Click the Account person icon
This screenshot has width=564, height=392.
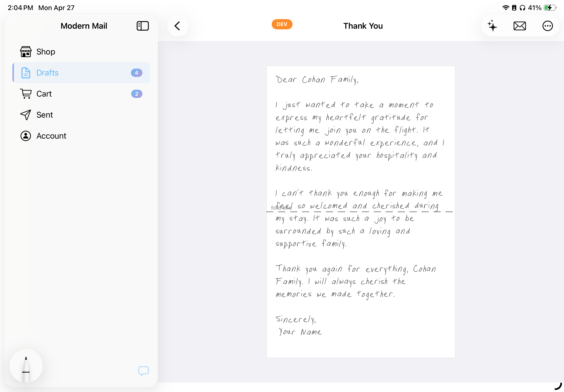click(26, 136)
